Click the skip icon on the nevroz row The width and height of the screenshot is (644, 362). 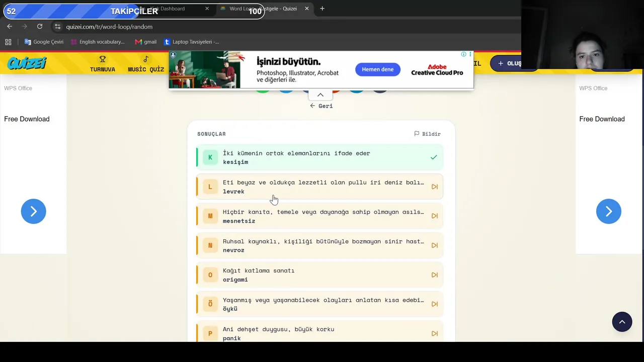pyautogui.click(x=435, y=245)
